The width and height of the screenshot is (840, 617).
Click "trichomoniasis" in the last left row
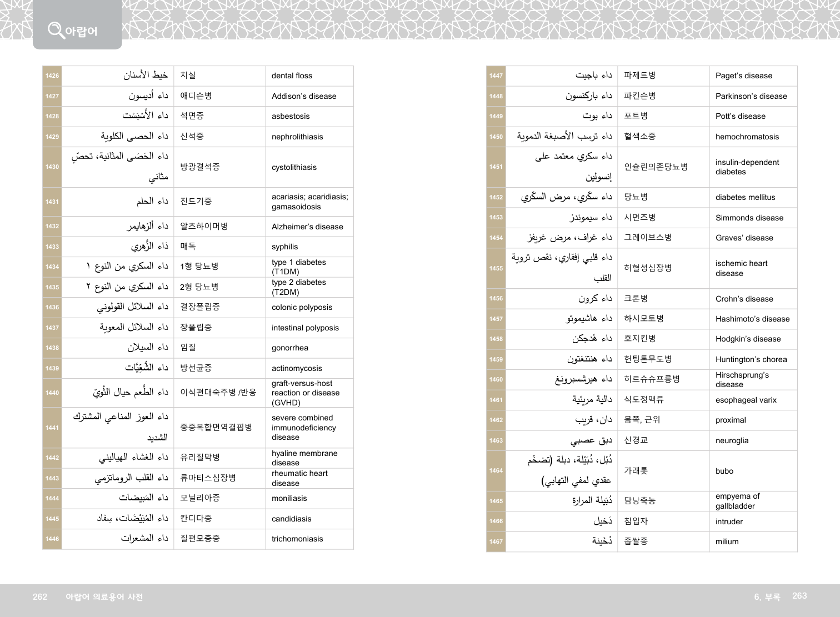coord(297,539)
